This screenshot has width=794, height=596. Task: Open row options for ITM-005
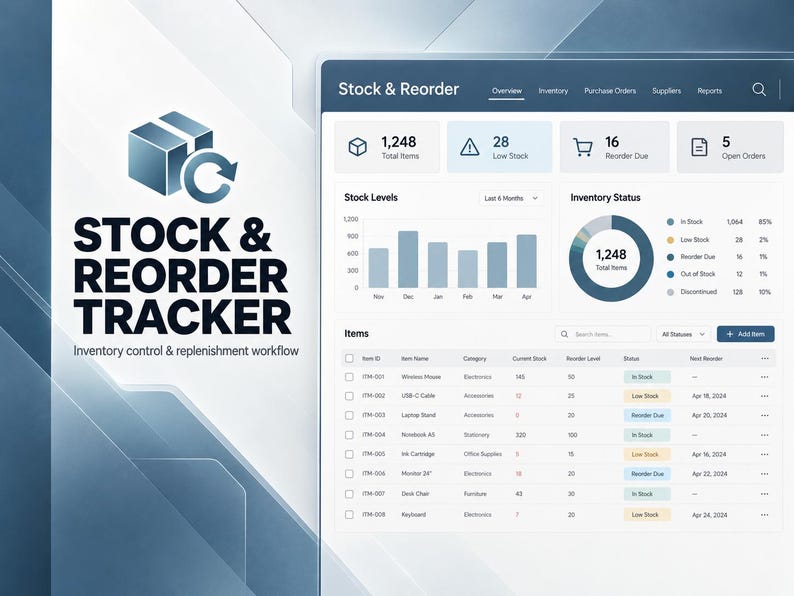[x=765, y=454]
